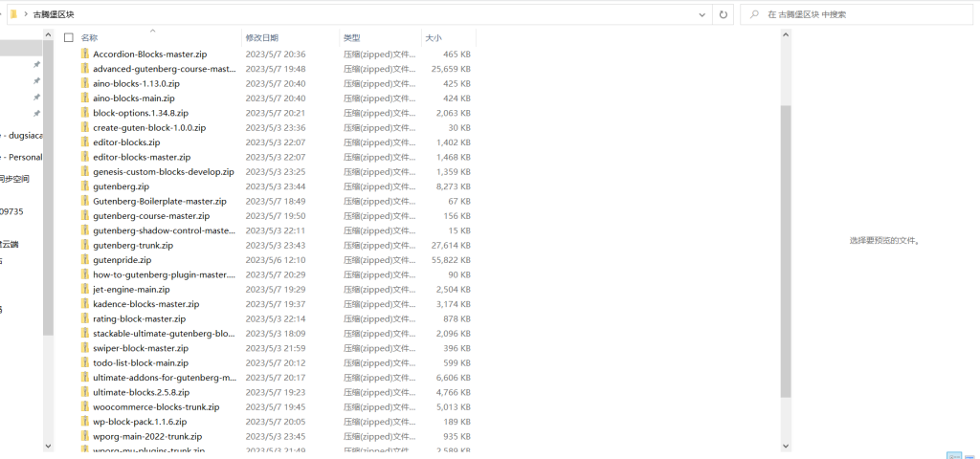Select the Personal item in navigation pane
Viewport: 980px width, 459px height.
click(x=24, y=157)
